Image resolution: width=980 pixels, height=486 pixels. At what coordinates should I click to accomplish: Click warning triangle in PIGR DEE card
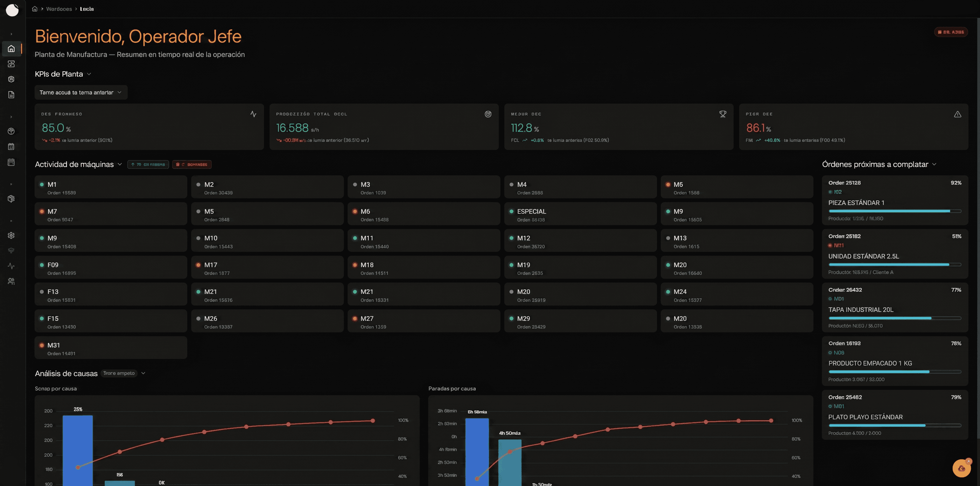[958, 114]
